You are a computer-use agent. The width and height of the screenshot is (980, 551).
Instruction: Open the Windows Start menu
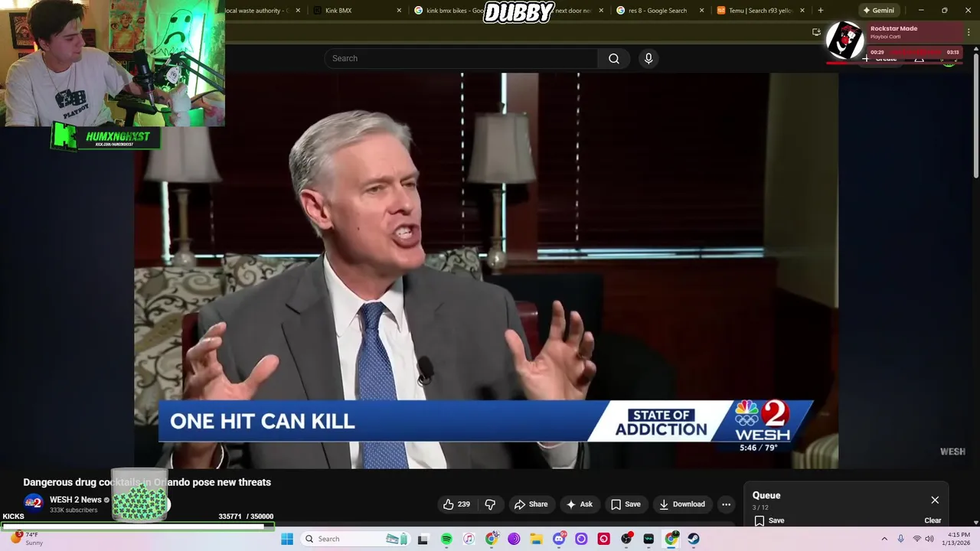287,539
